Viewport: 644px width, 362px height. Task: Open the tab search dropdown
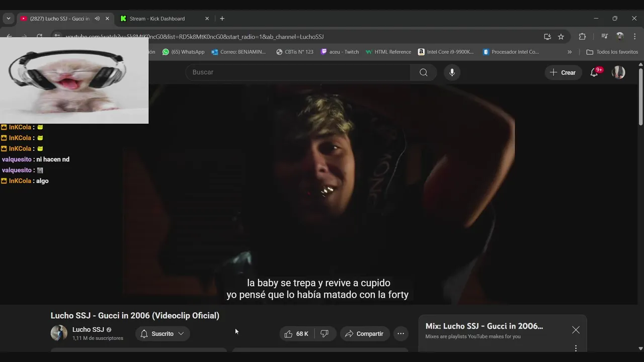pyautogui.click(x=8, y=19)
